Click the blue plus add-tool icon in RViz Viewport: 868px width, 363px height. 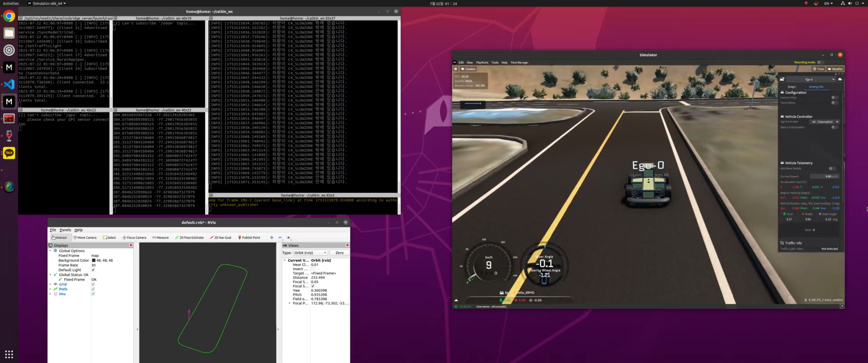272,237
